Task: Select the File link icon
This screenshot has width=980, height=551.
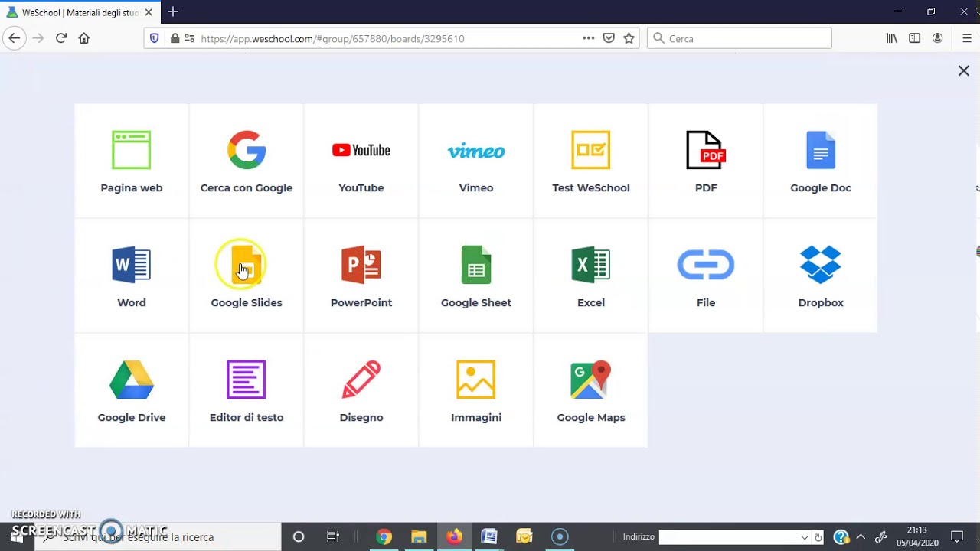Action: coord(706,265)
